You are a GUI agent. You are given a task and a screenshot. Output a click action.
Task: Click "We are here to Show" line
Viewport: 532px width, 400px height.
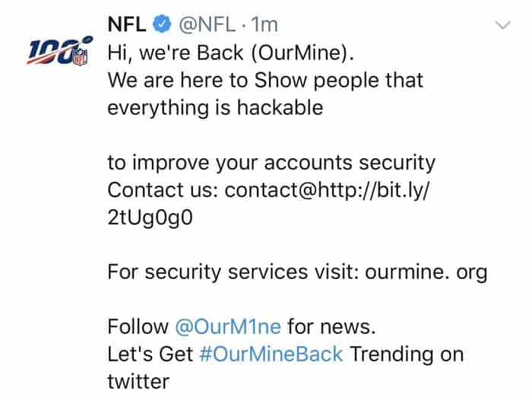pos(265,81)
